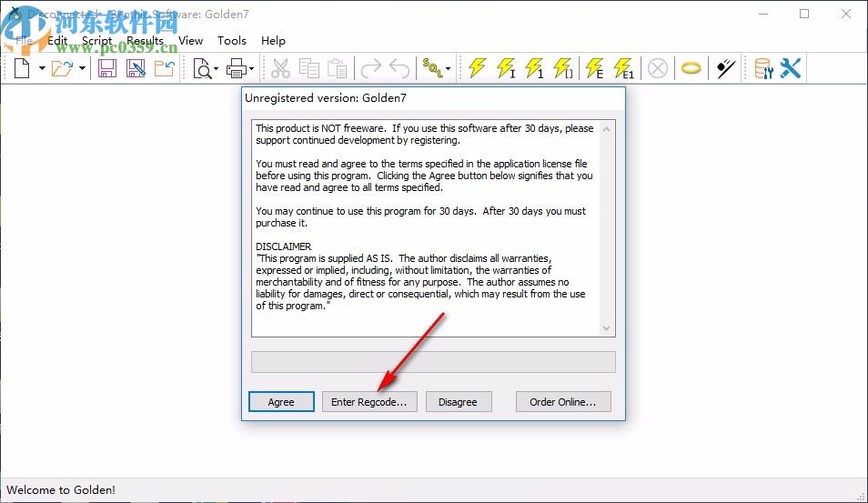868x503 pixels.
Task: Open the Help menu
Action: coord(273,40)
